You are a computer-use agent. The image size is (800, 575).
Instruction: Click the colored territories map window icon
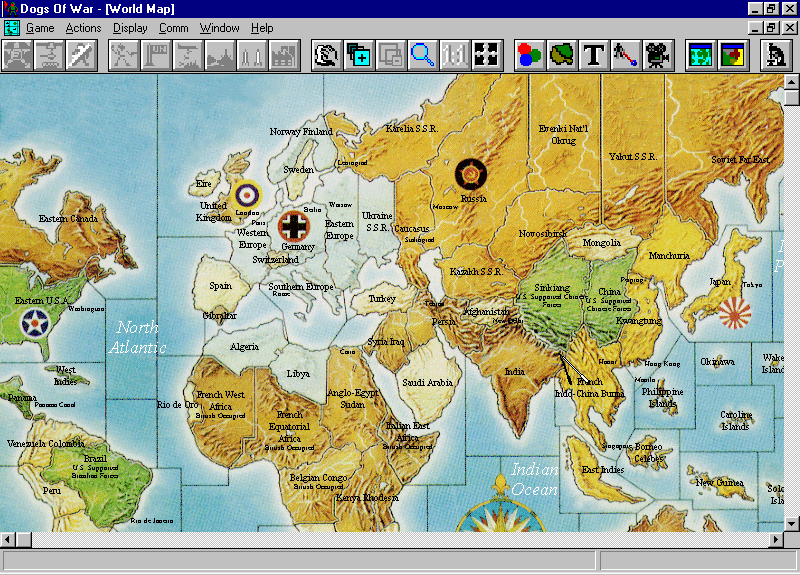[x=733, y=55]
